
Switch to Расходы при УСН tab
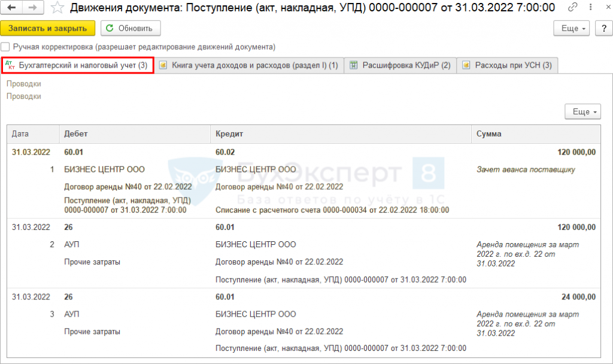tap(507, 65)
